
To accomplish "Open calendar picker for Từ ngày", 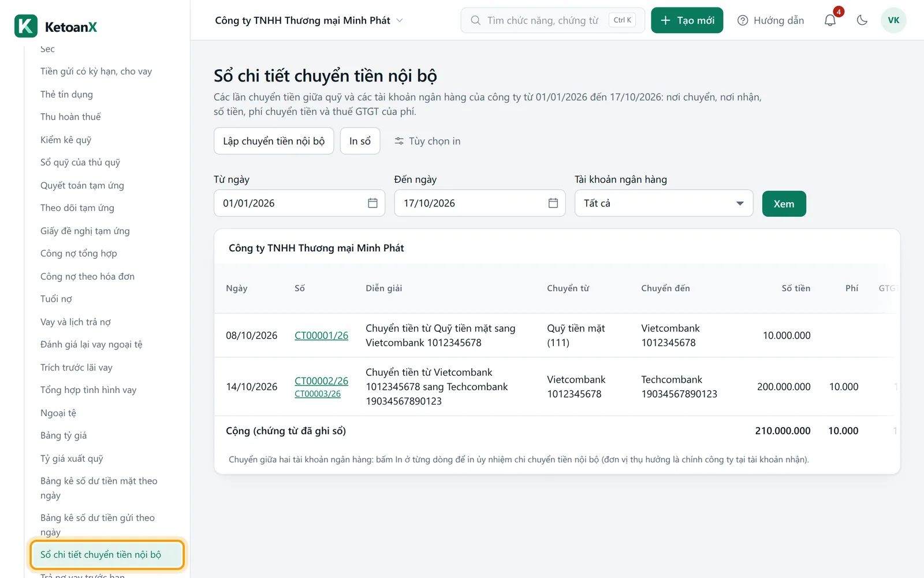I will coord(372,203).
